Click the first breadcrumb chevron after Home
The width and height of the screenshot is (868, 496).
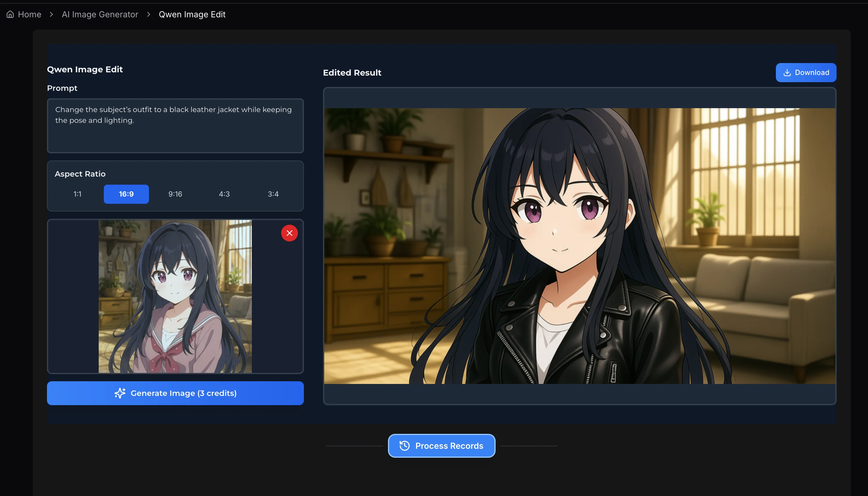pyautogui.click(x=51, y=14)
